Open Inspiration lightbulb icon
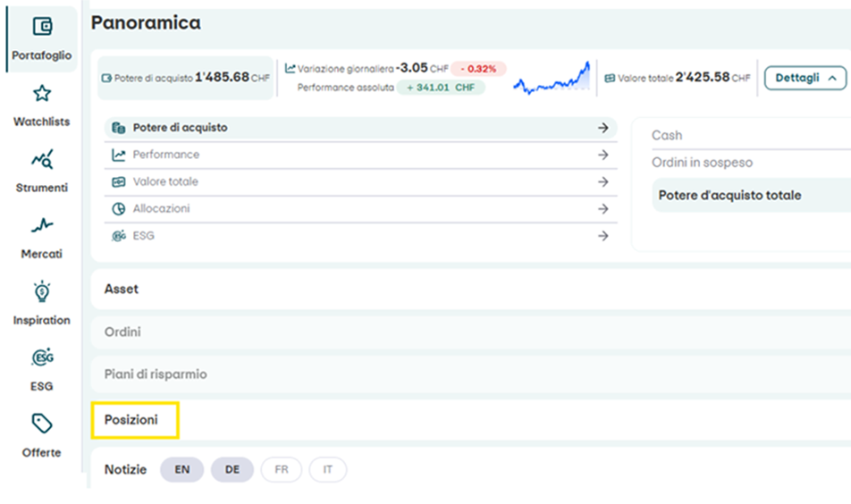This screenshot has height=504, width=851. [42, 292]
